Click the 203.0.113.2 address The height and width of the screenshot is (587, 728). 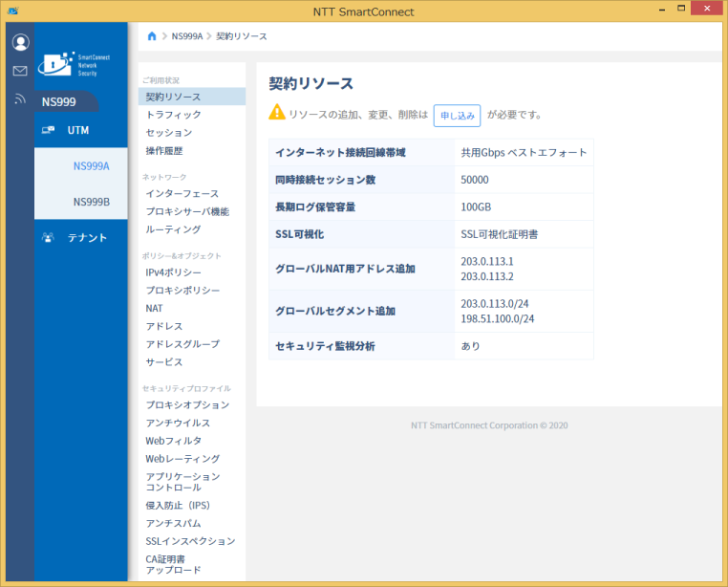click(487, 276)
